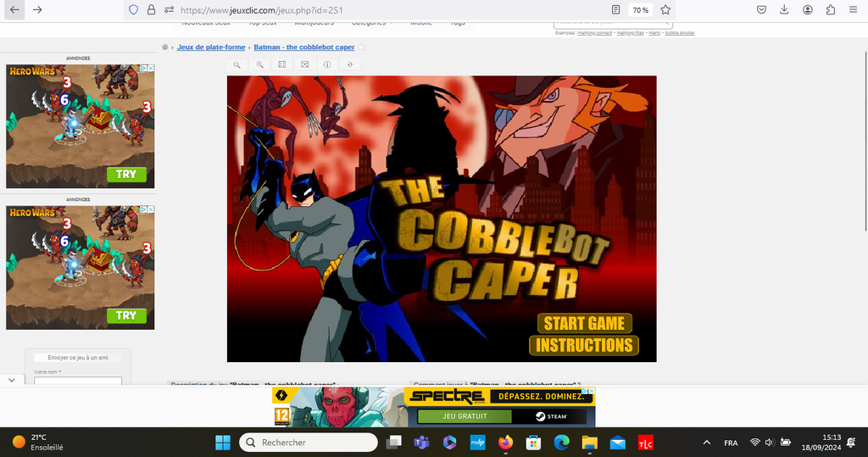
Task: Close the lower Hero Wars ad
Action: pos(151,209)
